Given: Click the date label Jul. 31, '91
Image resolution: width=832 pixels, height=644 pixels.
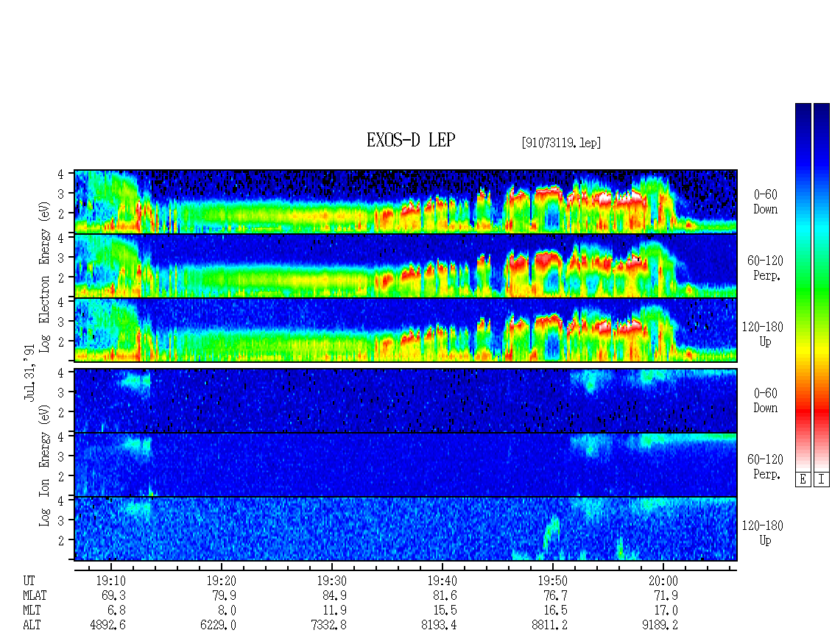Looking at the screenshot, I should tap(29, 373).
